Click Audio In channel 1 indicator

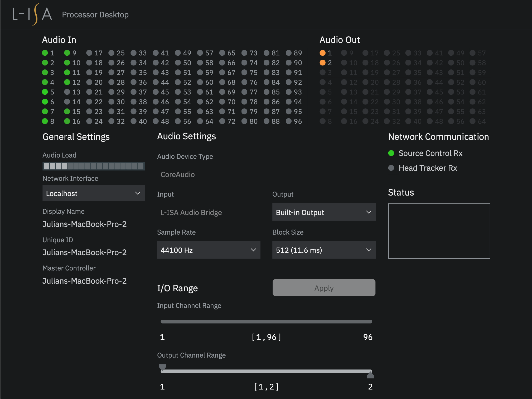click(x=45, y=53)
